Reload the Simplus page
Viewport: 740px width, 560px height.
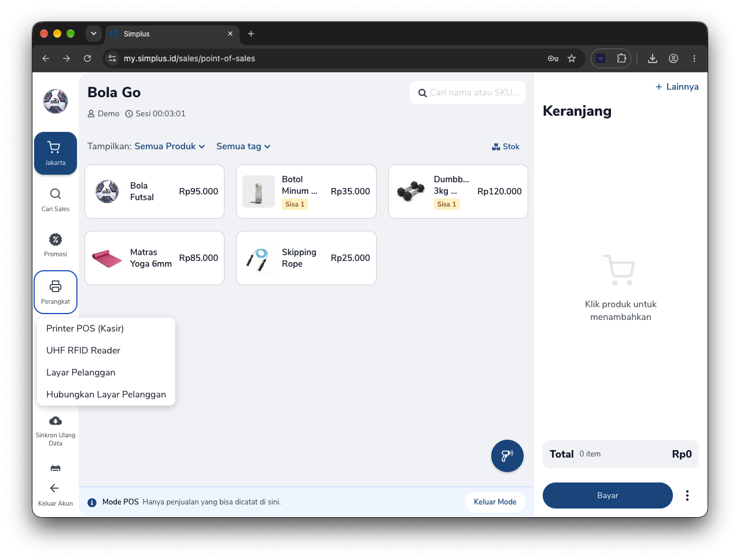click(x=87, y=58)
